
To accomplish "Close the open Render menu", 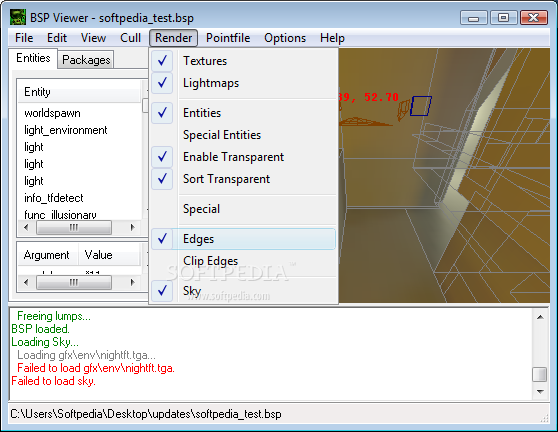I will pyautogui.click(x=173, y=38).
